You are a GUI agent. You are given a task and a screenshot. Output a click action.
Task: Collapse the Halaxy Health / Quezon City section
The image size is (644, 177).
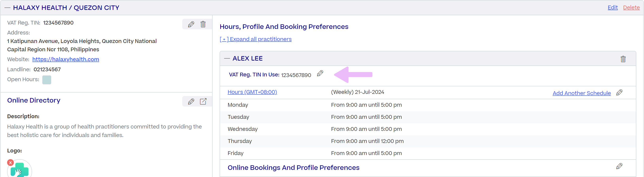[8, 8]
